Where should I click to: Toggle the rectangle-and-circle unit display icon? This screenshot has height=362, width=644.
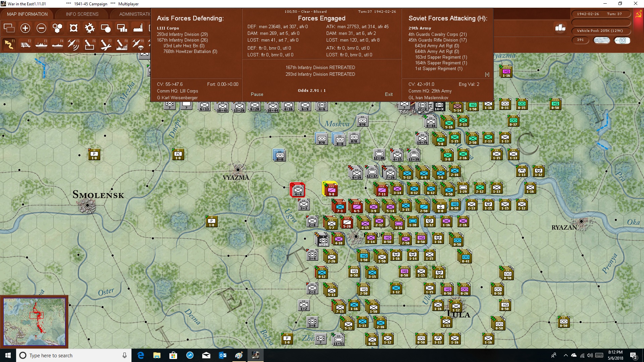106,28
